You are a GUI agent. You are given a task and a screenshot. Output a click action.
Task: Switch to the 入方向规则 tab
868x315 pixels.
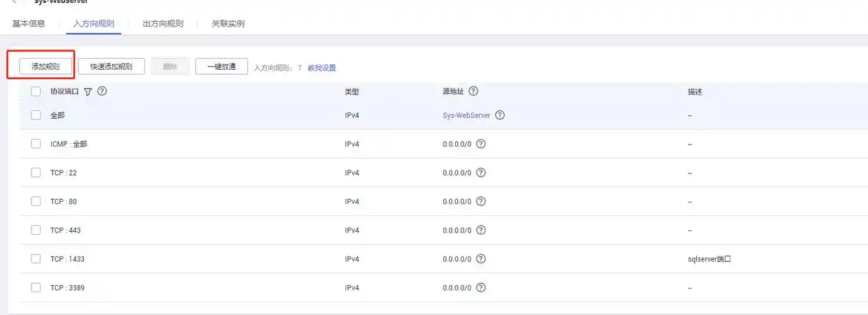94,24
